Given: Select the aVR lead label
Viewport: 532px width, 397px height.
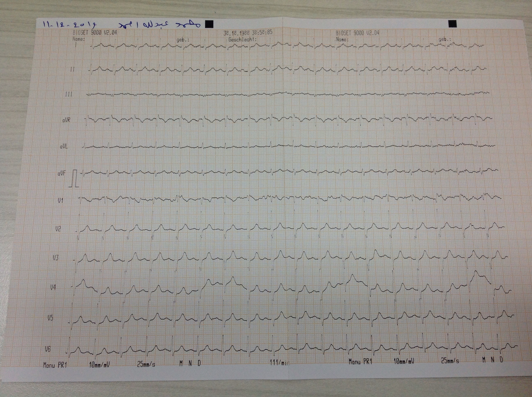Looking at the screenshot, I should (x=66, y=120).
